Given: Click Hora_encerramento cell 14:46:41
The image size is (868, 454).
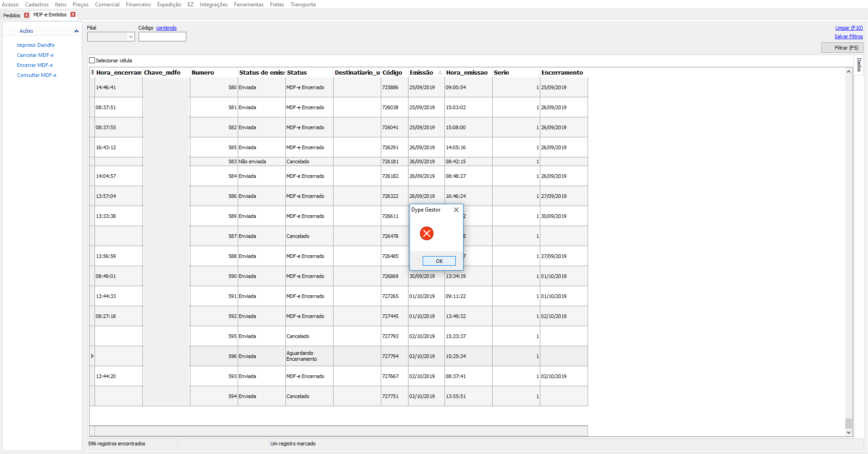Looking at the screenshot, I should tap(119, 87).
